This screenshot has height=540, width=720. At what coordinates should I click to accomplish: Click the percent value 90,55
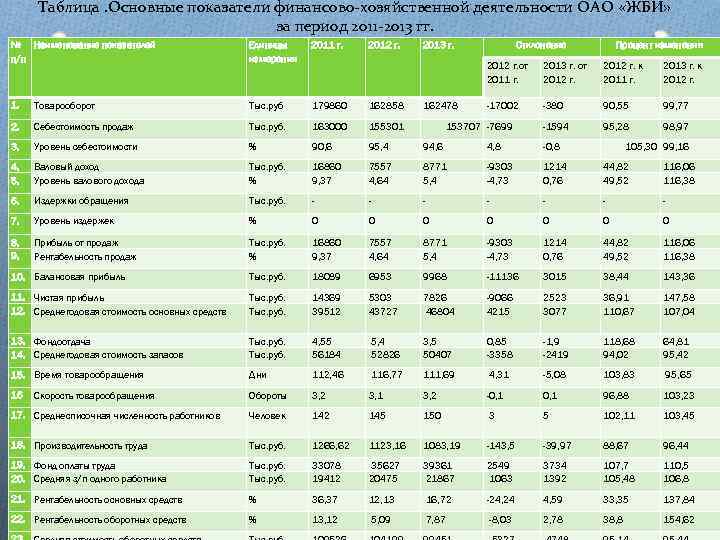(615, 106)
